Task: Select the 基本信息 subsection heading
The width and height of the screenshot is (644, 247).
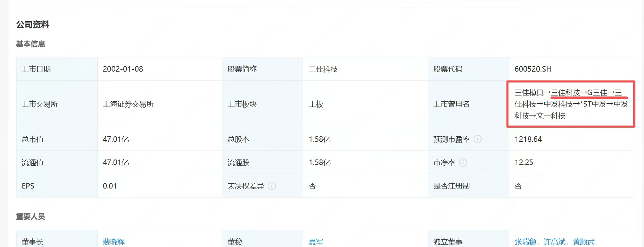Action: pos(30,44)
